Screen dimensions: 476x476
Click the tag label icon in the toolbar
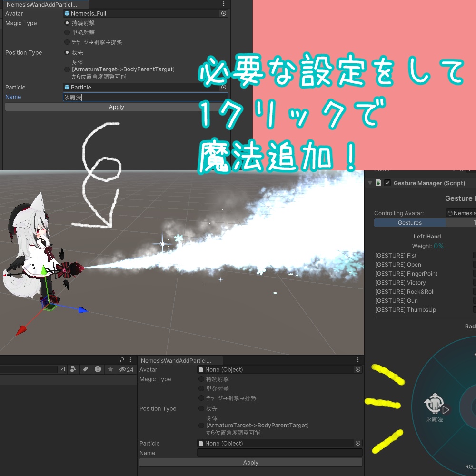click(85, 369)
